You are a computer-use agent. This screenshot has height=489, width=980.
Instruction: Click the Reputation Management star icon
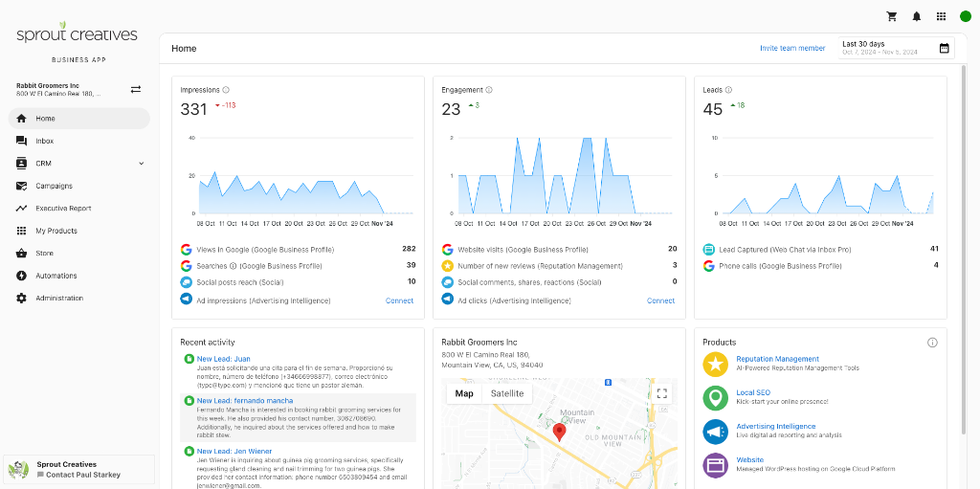click(x=716, y=364)
